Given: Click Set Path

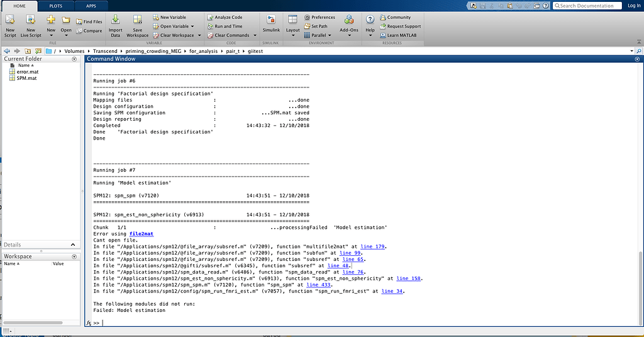Looking at the screenshot, I should (x=316, y=26).
